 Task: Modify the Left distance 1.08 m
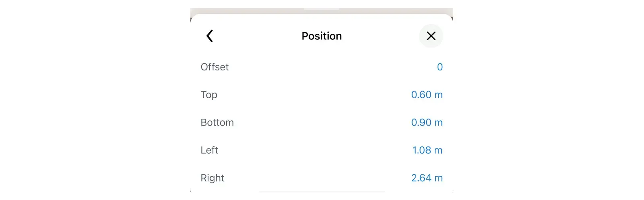427,150
